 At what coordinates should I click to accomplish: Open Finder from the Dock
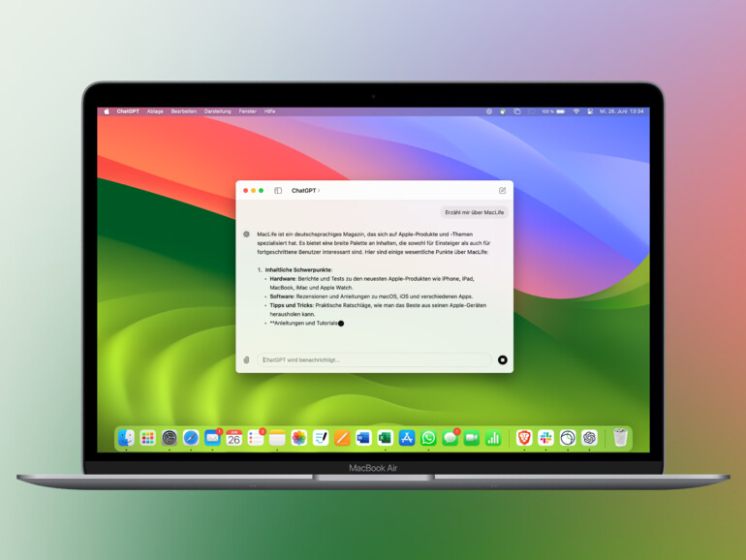(x=126, y=438)
